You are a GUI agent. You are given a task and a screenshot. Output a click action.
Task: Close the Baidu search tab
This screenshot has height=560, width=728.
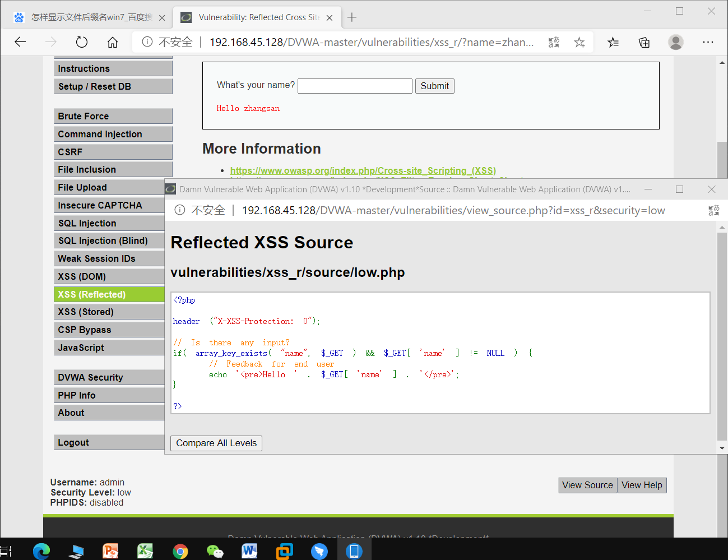coord(162,18)
